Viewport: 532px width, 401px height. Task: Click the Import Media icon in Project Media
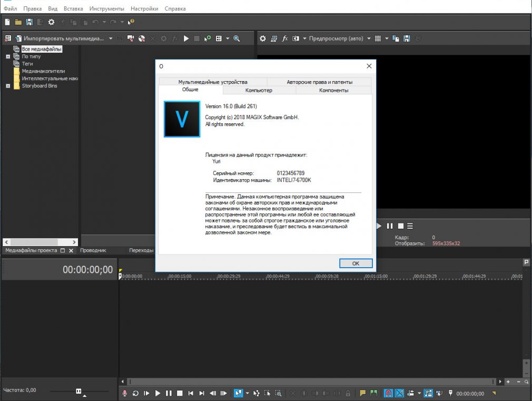coord(18,38)
